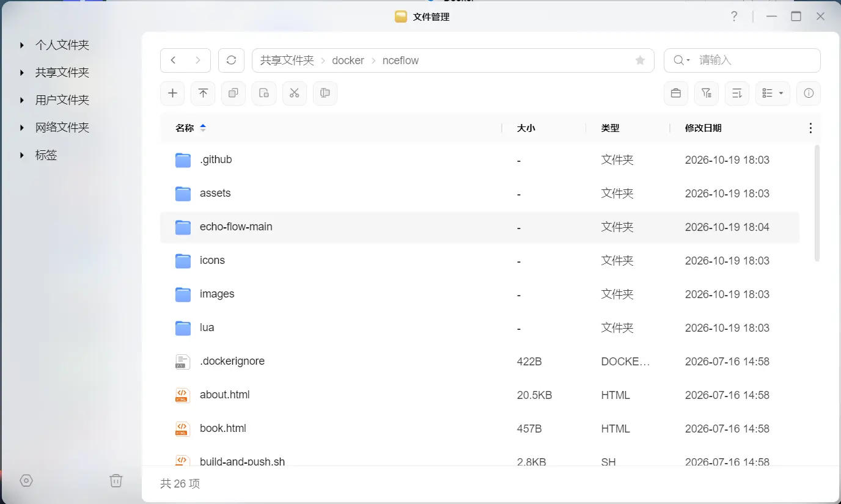This screenshot has width=841, height=504.
Task: Show the info details panel
Action: click(809, 93)
